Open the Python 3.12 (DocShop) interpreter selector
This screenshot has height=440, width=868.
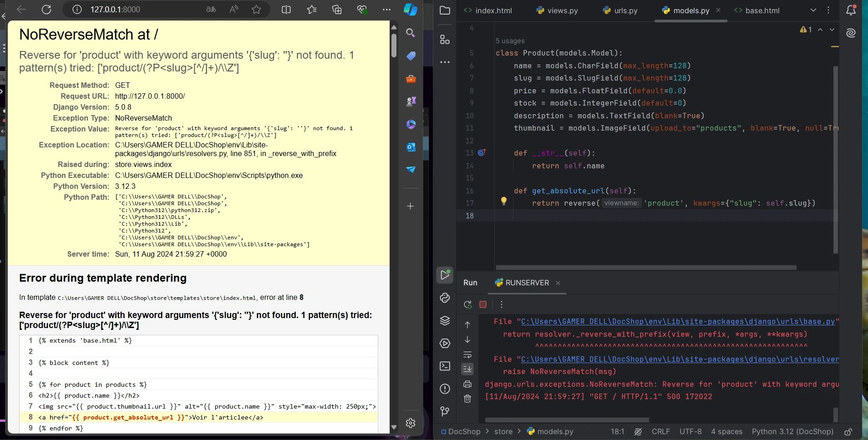[x=792, y=432]
